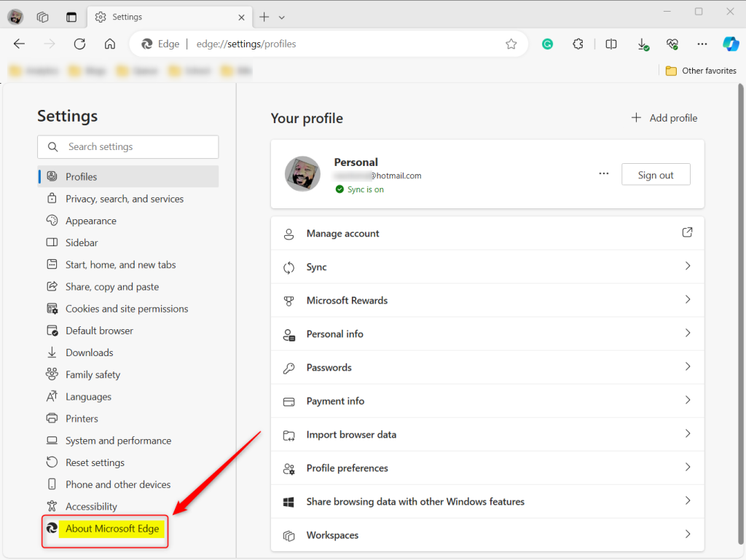Expand Import browser data chevron
The image size is (746, 560).
click(688, 433)
